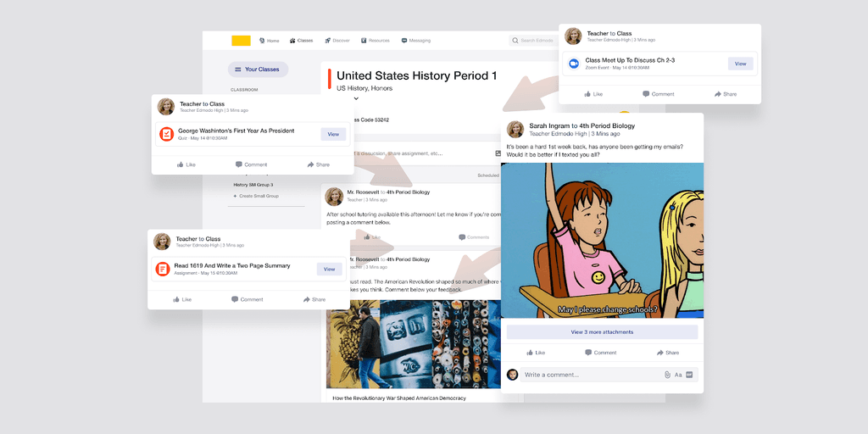The image size is (868, 434).
Task: Click Sarah Ingram's profile avatar
Action: pyautogui.click(x=515, y=129)
